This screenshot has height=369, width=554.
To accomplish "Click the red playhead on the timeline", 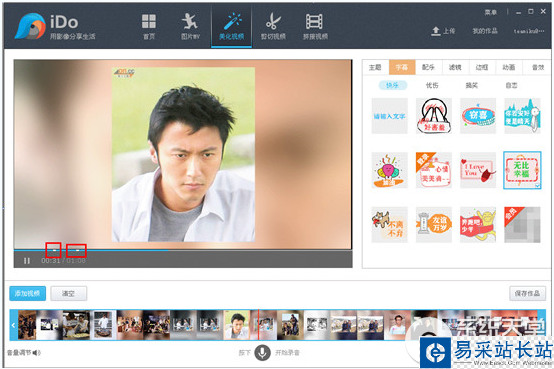I will [258, 325].
